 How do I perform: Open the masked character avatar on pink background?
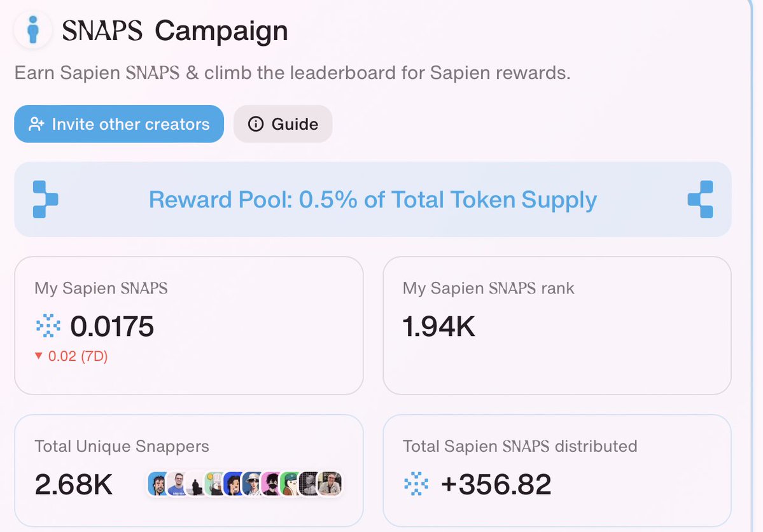[x=271, y=484]
